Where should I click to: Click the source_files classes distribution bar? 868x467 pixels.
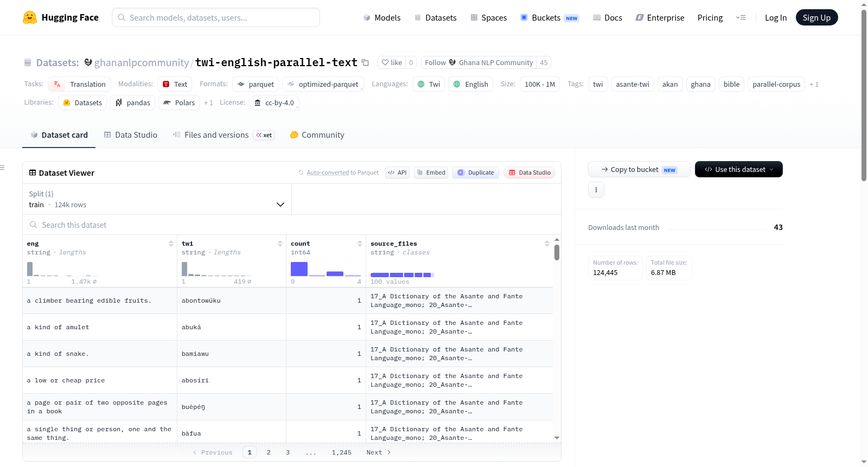[x=403, y=275]
